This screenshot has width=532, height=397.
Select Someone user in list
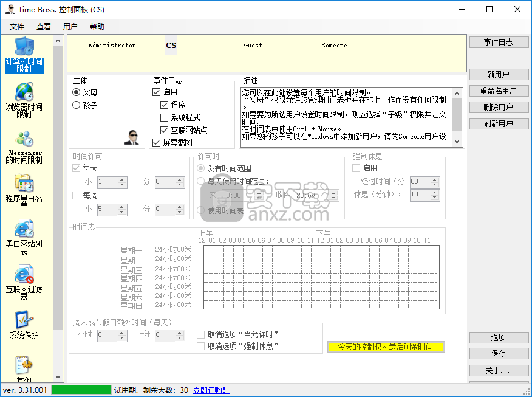334,45
